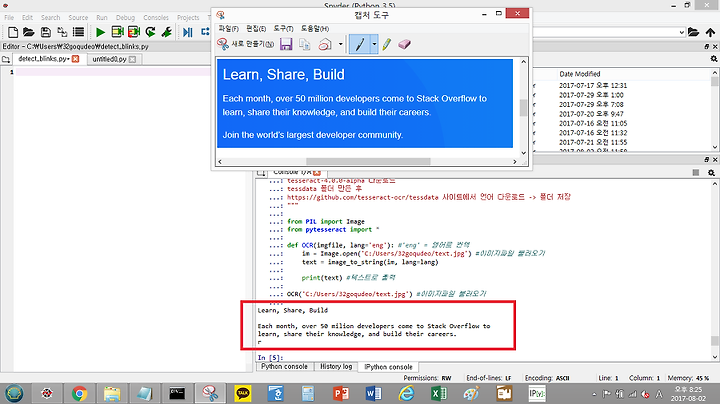
Task: Create a new file in Spyder toolbar
Action: click(13, 32)
